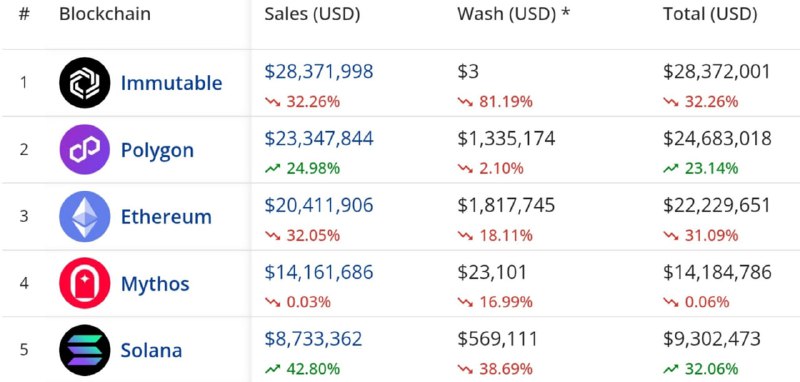
Task: Click the Solana gradient logo icon
Action: point(85,350)
